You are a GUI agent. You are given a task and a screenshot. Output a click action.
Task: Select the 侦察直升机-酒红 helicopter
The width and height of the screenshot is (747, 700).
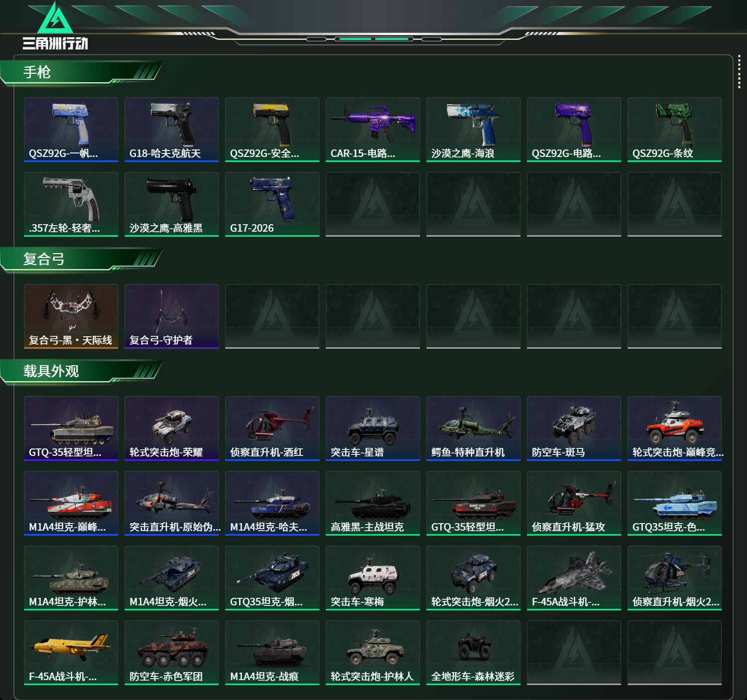point(272,428)
